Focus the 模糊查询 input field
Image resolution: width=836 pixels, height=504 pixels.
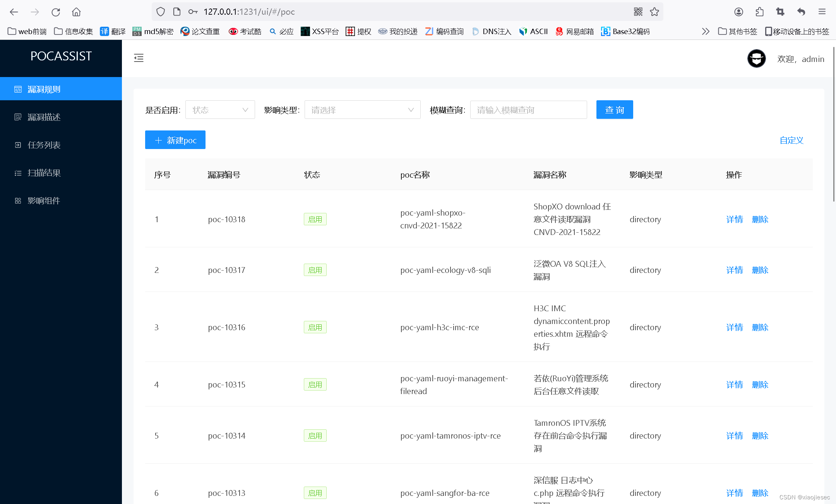pyautogui.click(x=528, y=110)
